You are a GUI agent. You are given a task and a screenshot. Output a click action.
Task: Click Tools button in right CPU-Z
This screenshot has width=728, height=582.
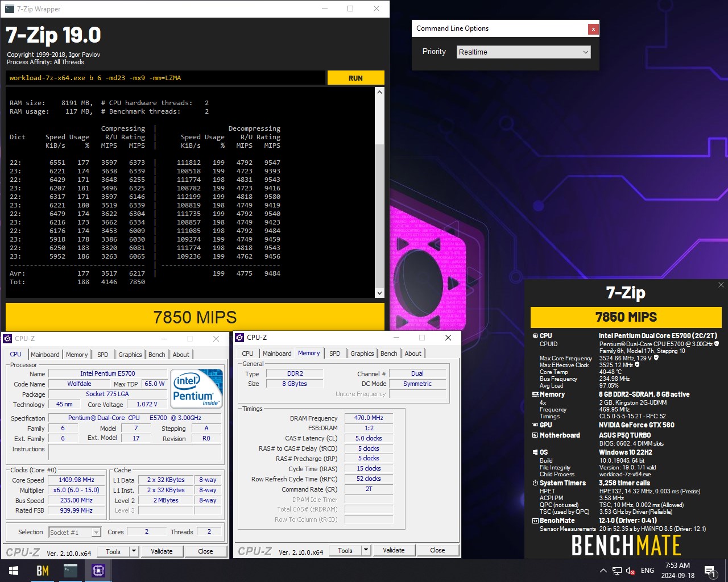345,550
